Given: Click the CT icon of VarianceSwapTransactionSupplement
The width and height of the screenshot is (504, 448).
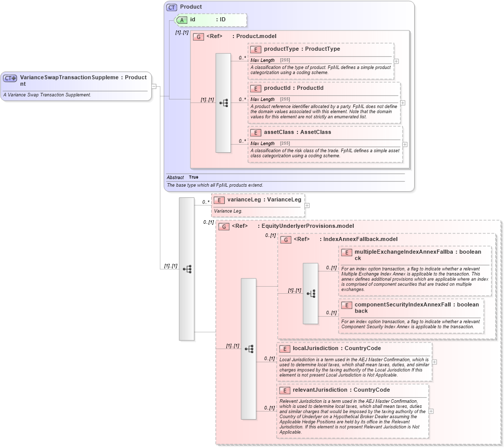Looking at the screenshot, I should [10, 78].
